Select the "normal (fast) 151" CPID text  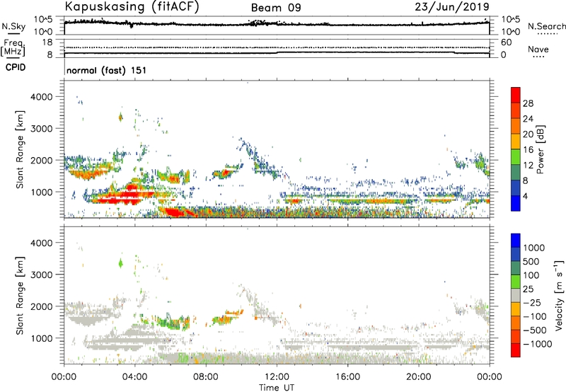coord(107,70)
